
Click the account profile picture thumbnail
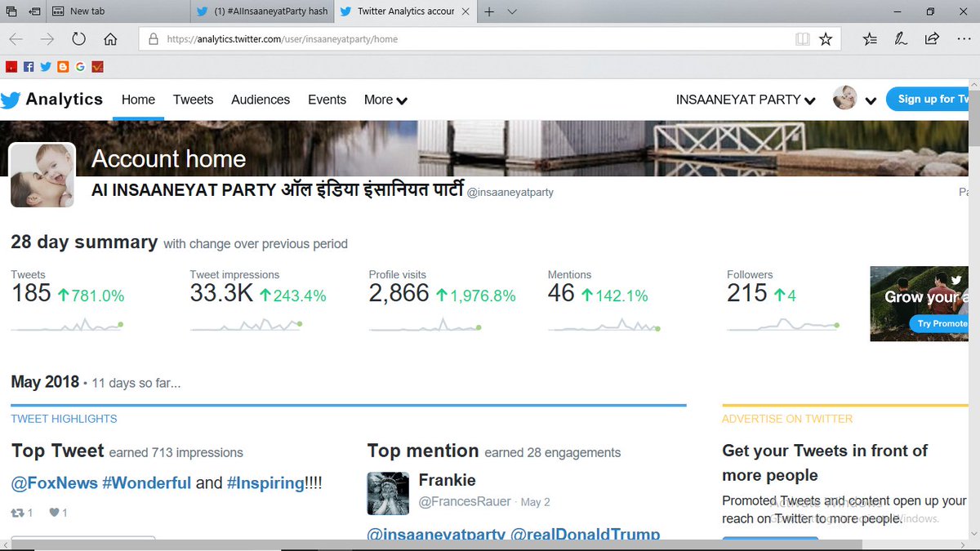[42, 175]
